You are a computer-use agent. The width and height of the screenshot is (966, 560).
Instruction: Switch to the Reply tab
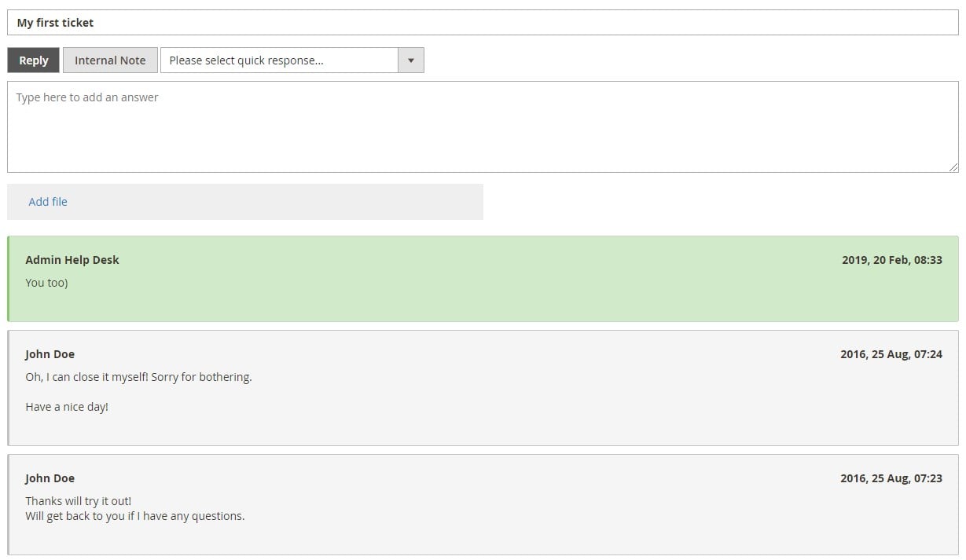click(34, 60)
